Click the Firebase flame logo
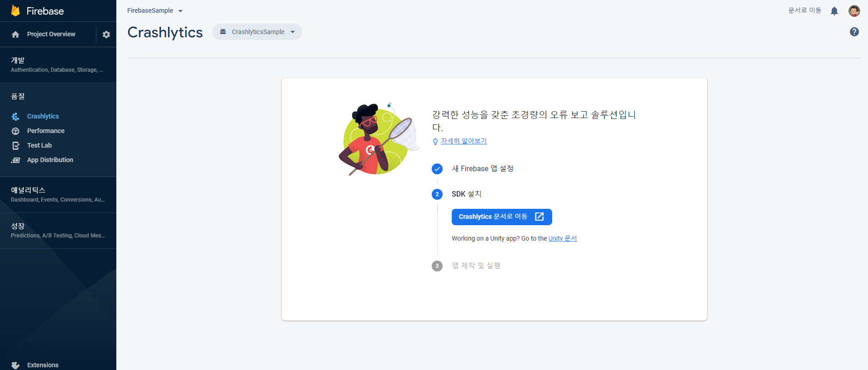The image size is (868, 370). (x=15, y=10)
